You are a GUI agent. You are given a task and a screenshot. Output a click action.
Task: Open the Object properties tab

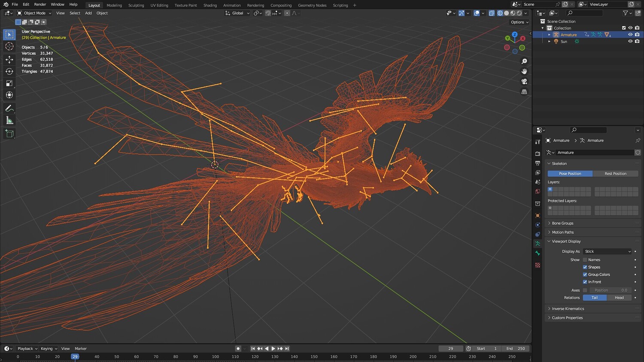tap(538, 215)
